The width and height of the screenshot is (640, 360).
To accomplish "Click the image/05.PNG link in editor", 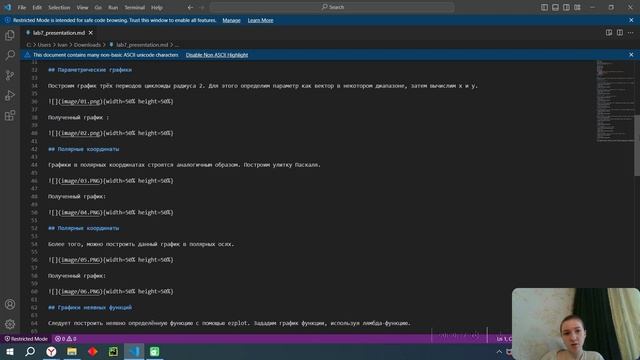I will point(81,260).
